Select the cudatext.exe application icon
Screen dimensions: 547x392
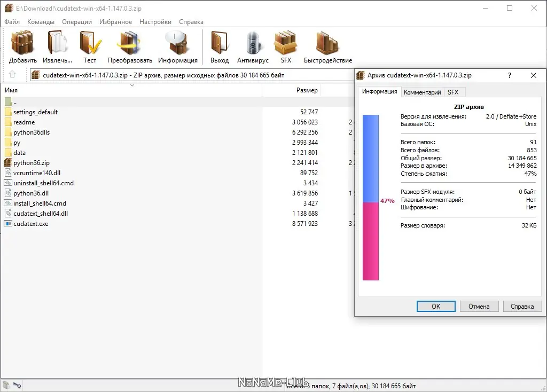coord(8,223)
